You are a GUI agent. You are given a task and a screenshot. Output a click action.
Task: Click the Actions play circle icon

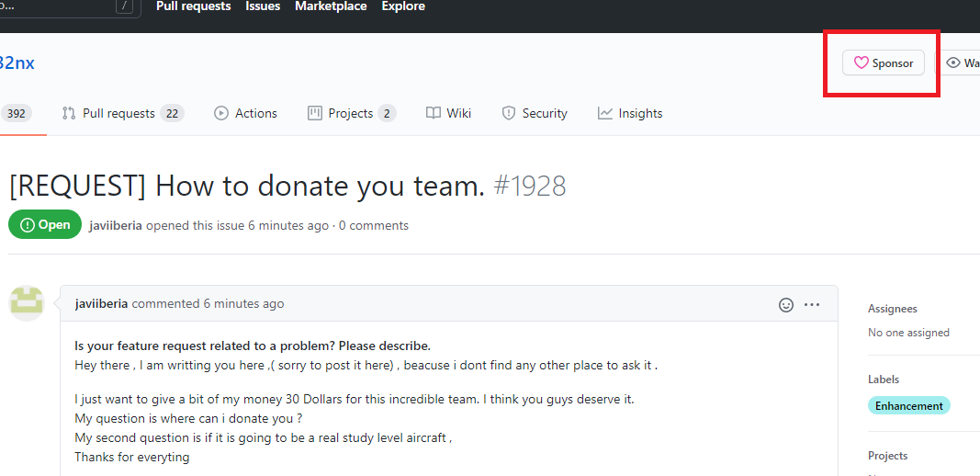(x=221, y=113)
